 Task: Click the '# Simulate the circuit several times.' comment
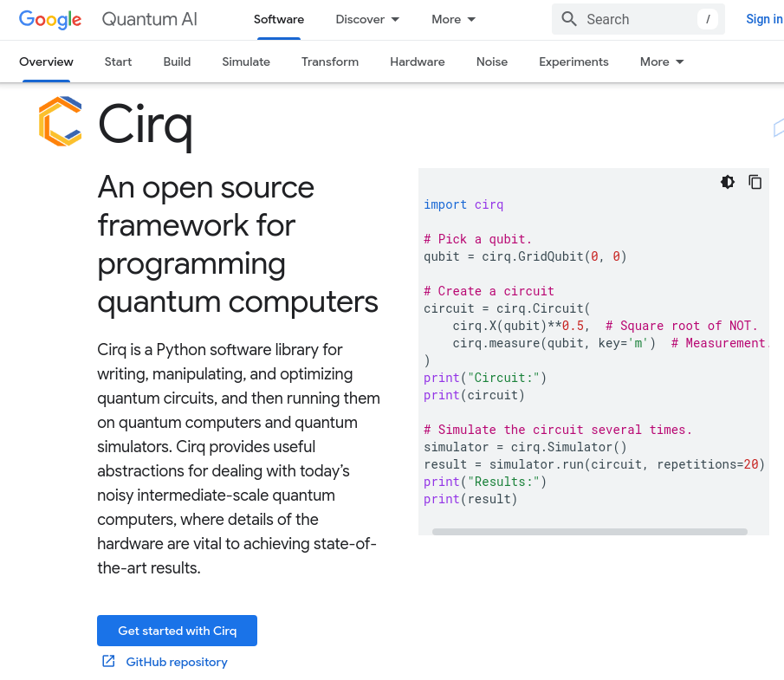(558, 430)
